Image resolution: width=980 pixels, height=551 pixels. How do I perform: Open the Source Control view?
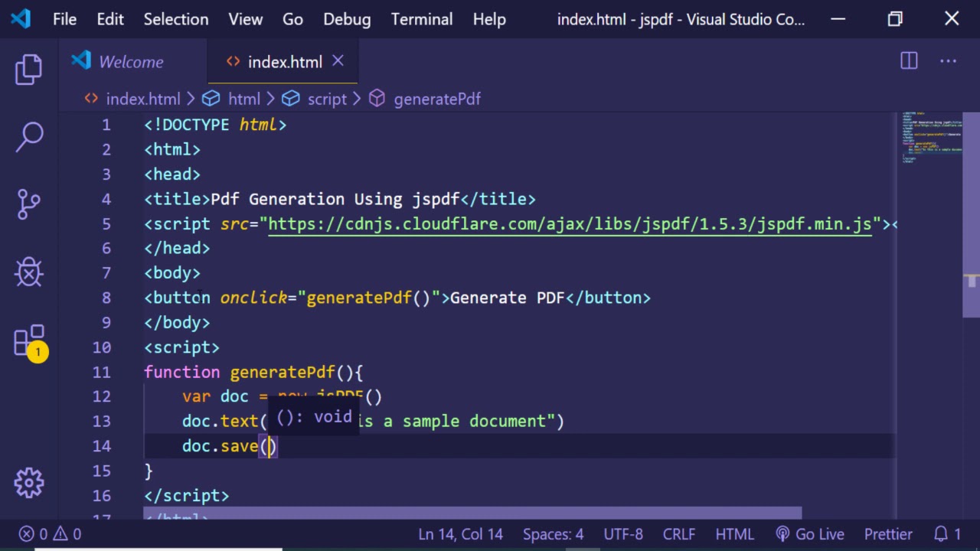point(29,204)
